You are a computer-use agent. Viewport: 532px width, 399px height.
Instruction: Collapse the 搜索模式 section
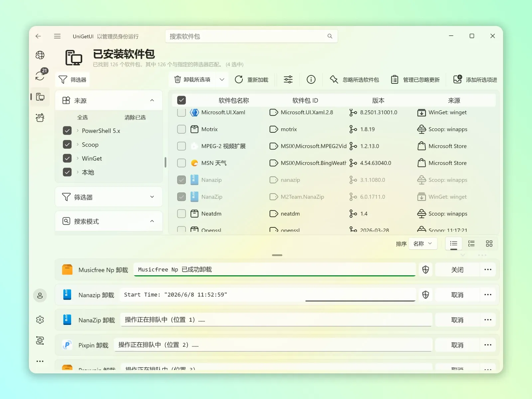152,221
